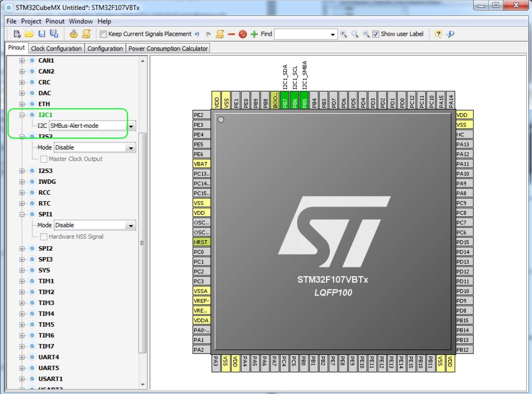Open the File menu
This screenshot has height=394, width=532.
12,21
